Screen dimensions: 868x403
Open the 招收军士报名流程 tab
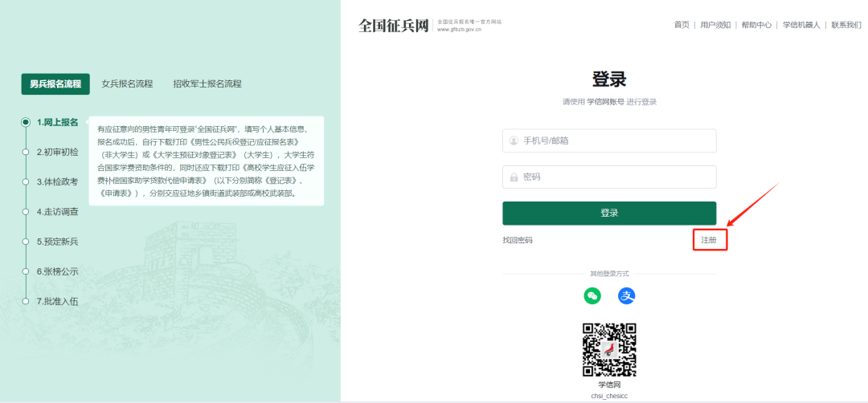tap(207, 83)
